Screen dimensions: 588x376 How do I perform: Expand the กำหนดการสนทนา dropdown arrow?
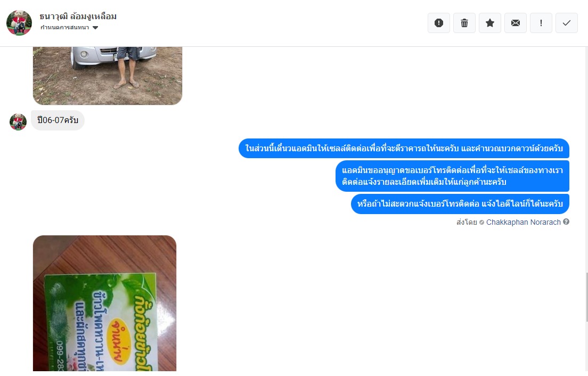tap(95, 27)
